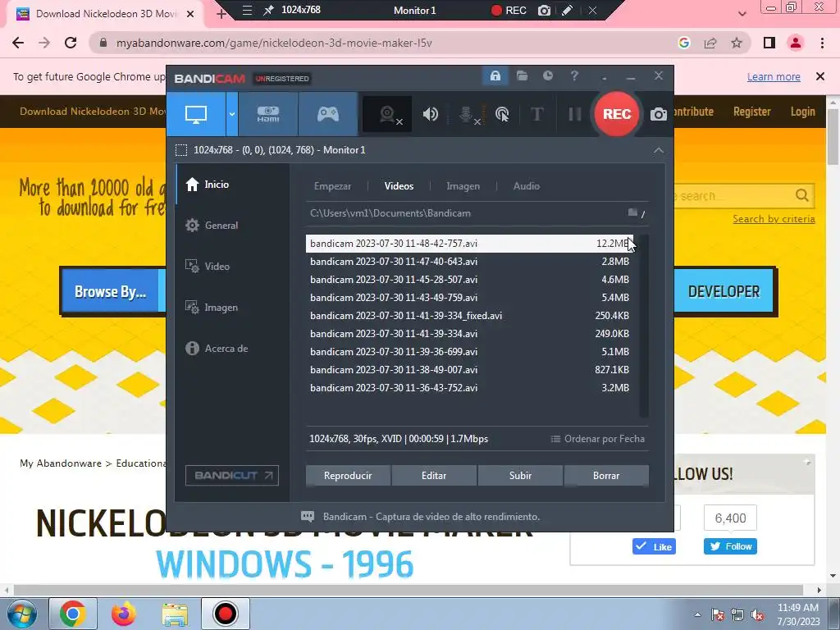The image size is (840, 630).
Task: Switch to the Videos tab
Action: pos(399,186)
